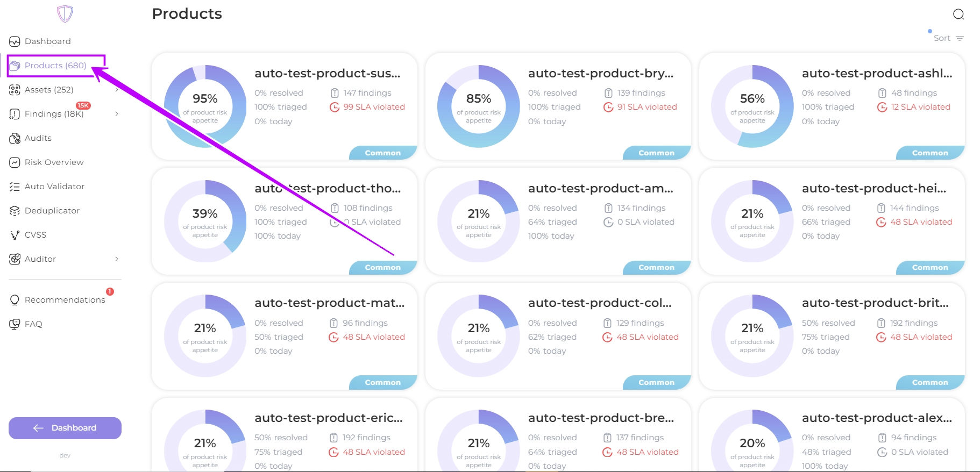This screenshot has height=472, width=980.
Task: Click the shield logo icon
Action: 65,14
